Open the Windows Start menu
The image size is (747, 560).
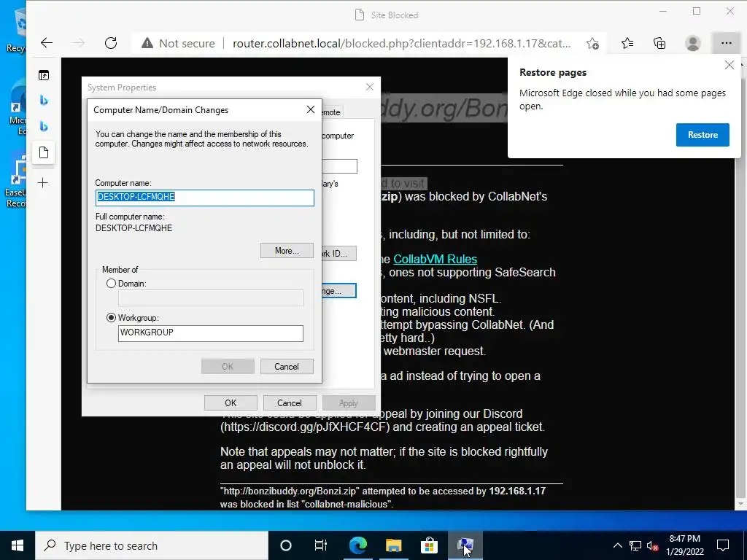pos(18,545)
